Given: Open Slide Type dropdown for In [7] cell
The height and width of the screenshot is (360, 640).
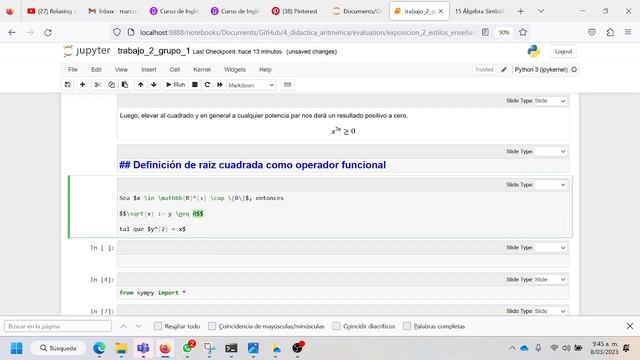Looking at the screenshot, I should point(551,311).
